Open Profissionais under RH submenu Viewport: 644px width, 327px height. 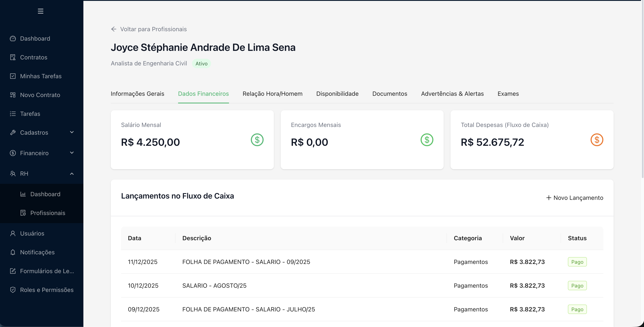(x=47, y=213)
